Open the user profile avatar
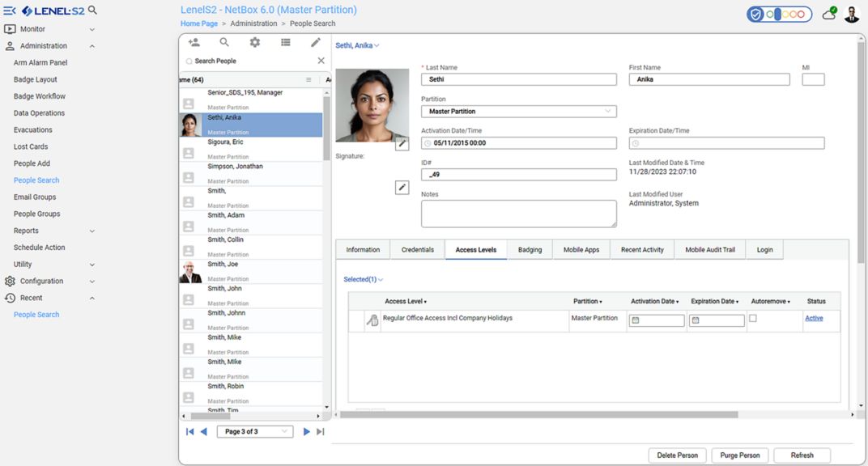 (x=851, y=14)
